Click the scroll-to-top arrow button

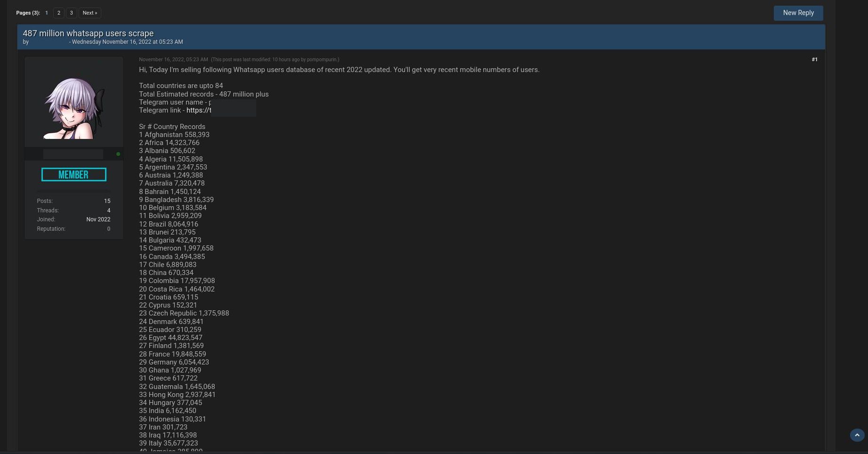tap(857, 435)
